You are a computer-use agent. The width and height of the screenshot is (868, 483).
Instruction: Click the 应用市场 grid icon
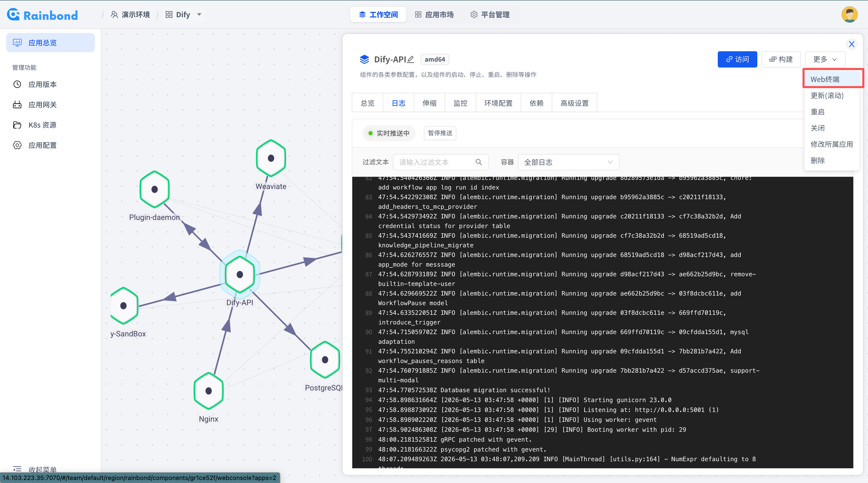(418, 14)
